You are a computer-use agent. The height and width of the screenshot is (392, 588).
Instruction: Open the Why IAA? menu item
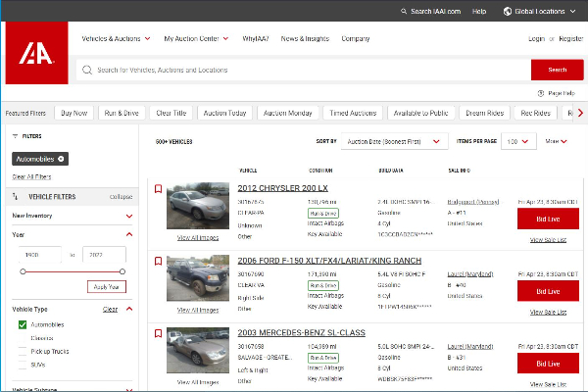[256, 38]
